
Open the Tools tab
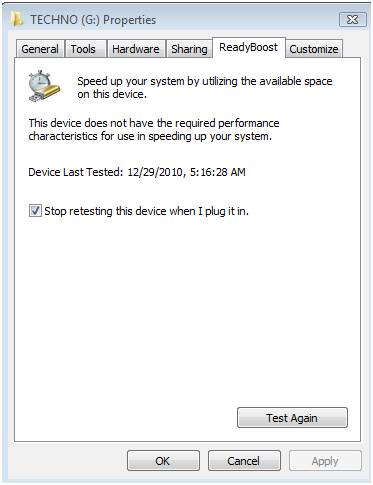[x=83, y=49]
